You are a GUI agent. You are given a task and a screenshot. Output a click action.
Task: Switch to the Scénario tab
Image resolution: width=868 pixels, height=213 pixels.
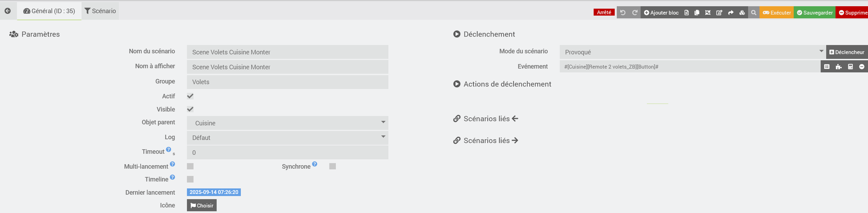tap(100, 11)
